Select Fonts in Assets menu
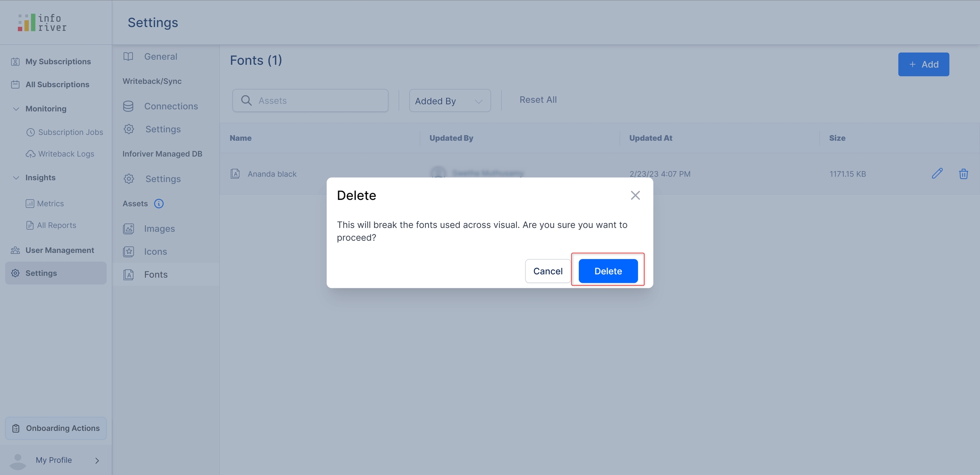980x475 pixels. click(156, 275)
